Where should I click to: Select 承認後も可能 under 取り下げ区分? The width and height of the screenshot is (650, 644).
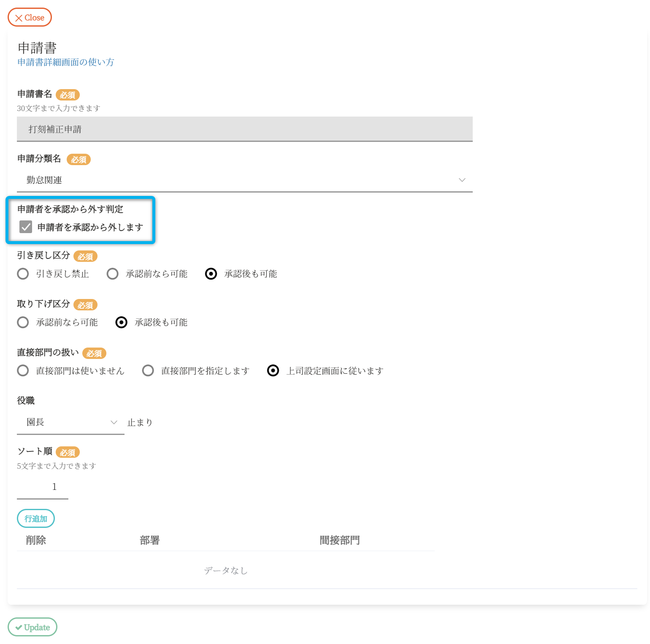pos(122,323)
